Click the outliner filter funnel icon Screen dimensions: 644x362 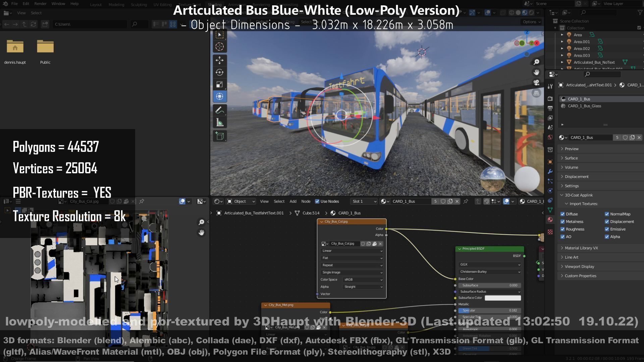point(640,12)
